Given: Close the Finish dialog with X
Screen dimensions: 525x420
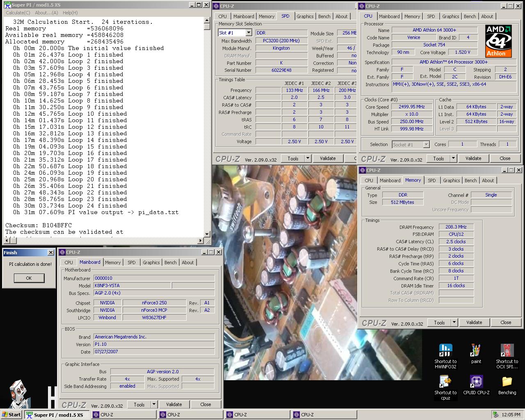Looking at the screenshot, I should tap(50, 253).
